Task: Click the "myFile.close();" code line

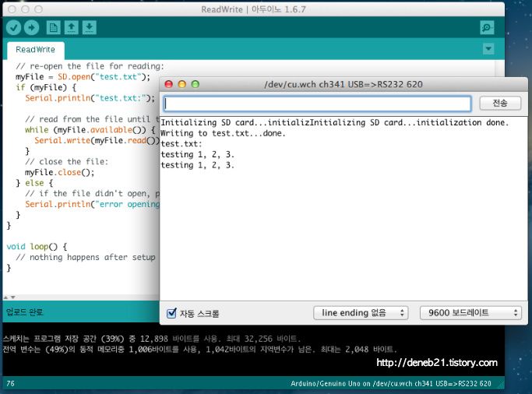Action: (x=59, y=172)
